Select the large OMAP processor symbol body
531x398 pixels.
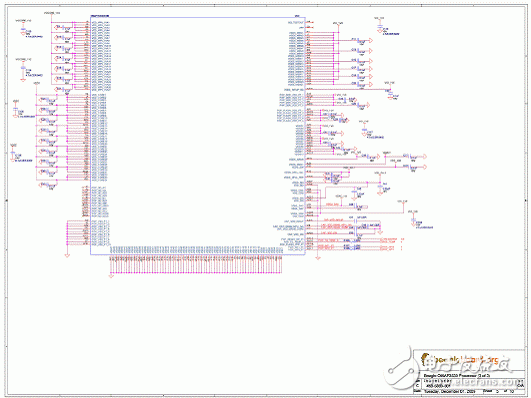click(198, 136)
